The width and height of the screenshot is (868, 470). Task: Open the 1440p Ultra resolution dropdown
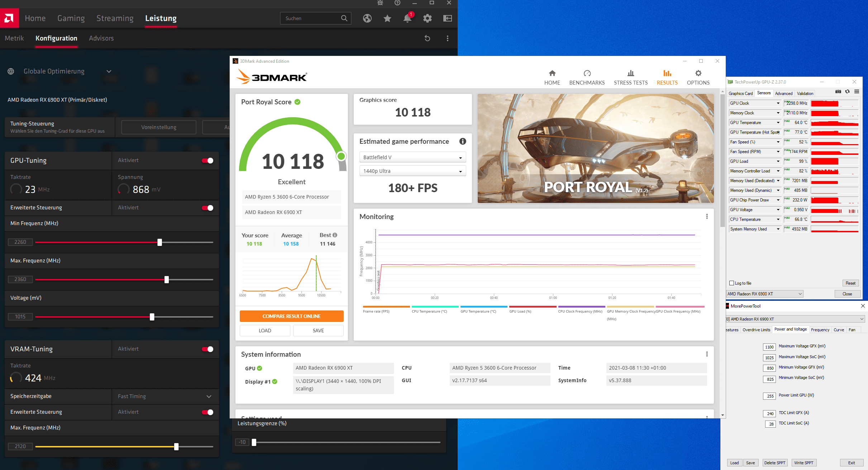412,171
